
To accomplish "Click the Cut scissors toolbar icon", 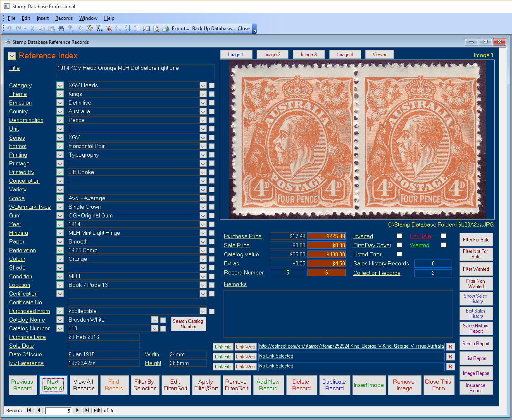I will point(32,29).
